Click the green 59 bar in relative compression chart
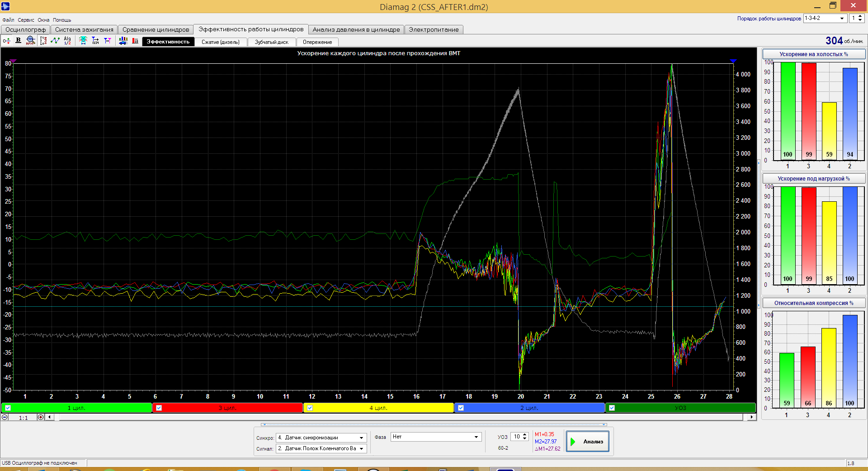 pos(787,380)
